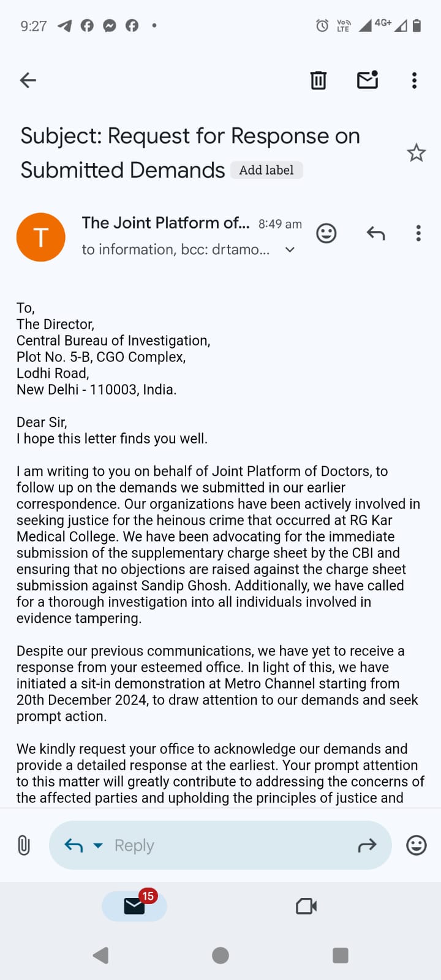Tap the back arrow to leave email
The width and height of the screenshot is (441, 980).
click(x=28, y=80)
